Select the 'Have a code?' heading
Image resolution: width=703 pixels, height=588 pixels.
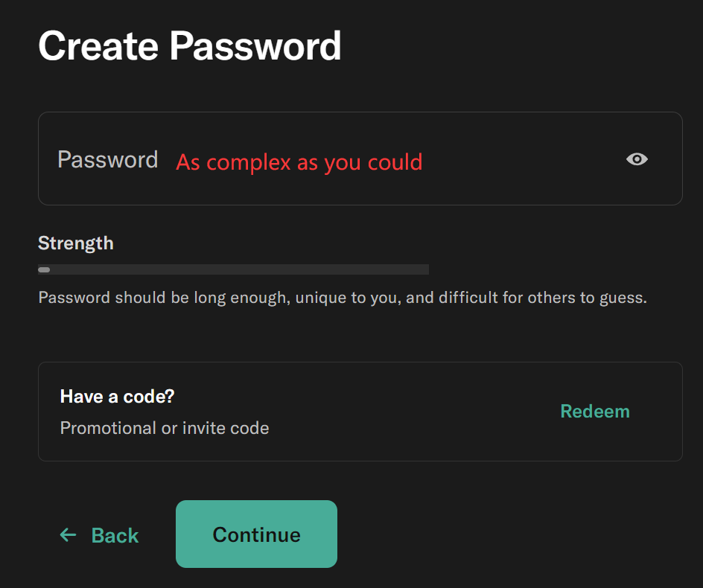coord(117,396)
